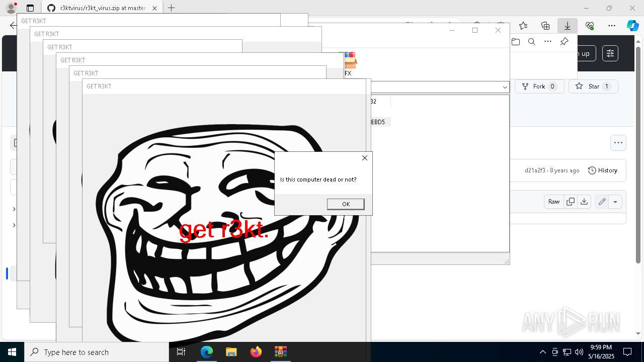The height and width of the screenshot is (362, 644).
Task: Open the GitHub file more-actions ellipsis
Action: pos(618,143)
